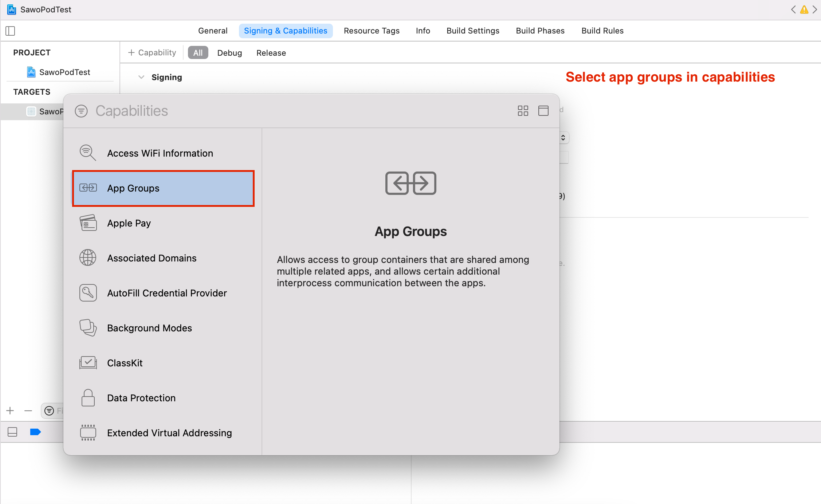Pick Associated Domains from the list
Screen dimensions: 821x504
163,258
